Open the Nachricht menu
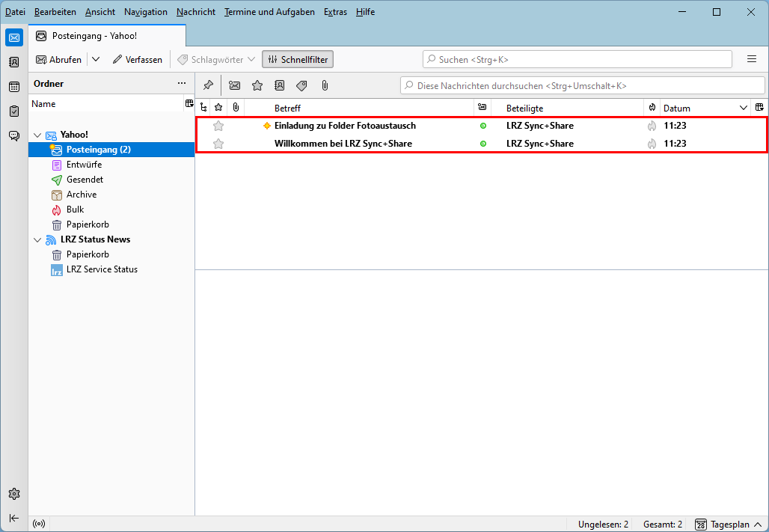This screenshot has height=532, width=769. [196, 12]
